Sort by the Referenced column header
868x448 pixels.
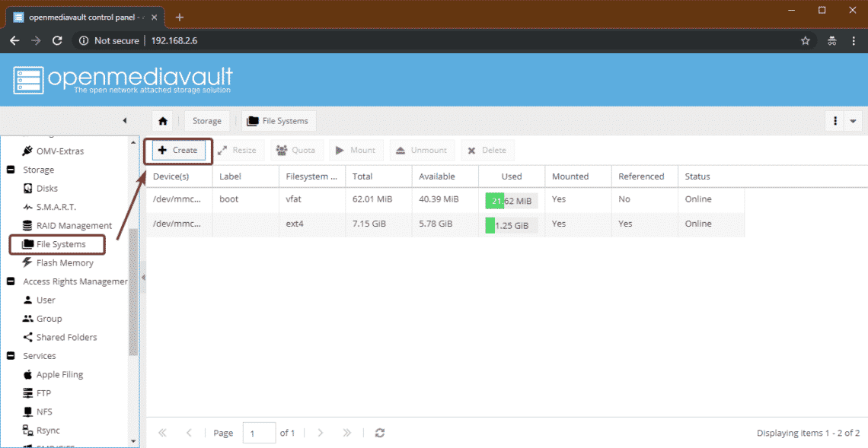coord(644,176)
